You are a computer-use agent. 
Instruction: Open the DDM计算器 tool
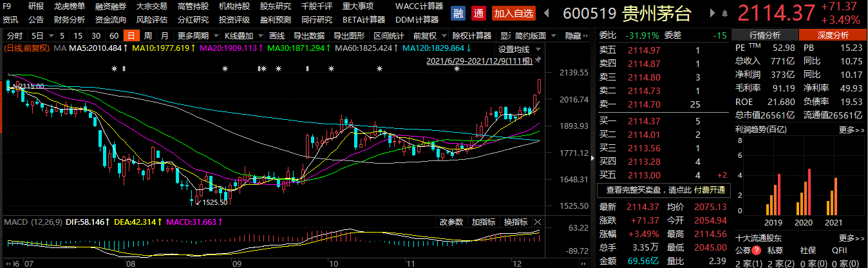[x=417, y=19]
